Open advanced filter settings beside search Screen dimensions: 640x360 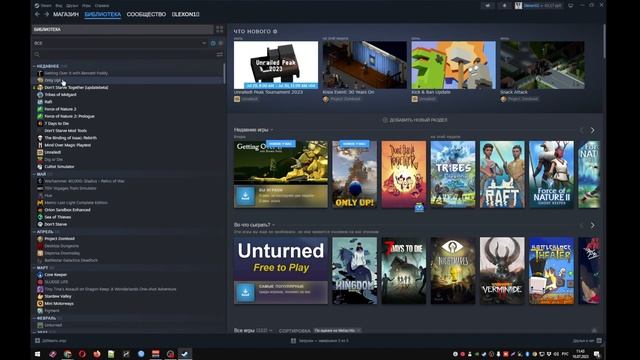pyautogui.click(x=220, y=54)
